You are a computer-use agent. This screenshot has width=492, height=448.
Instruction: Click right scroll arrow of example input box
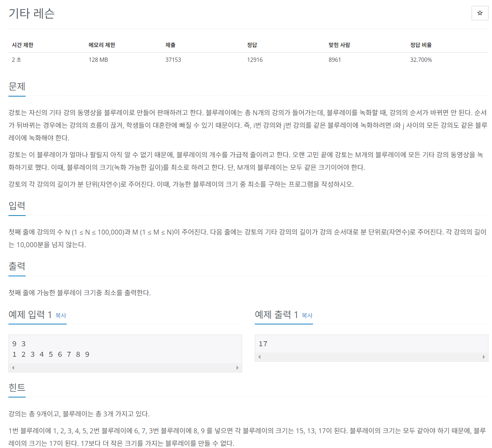[x=238, y=368]
